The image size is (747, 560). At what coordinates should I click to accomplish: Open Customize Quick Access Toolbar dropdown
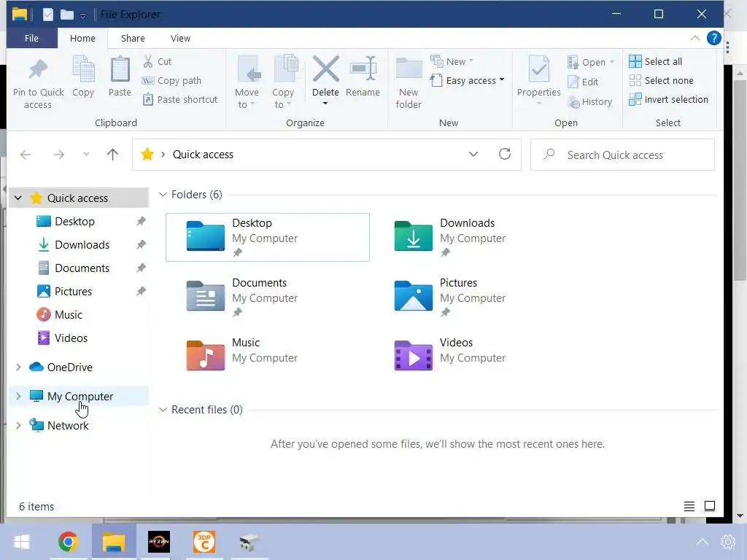point(82,15)
